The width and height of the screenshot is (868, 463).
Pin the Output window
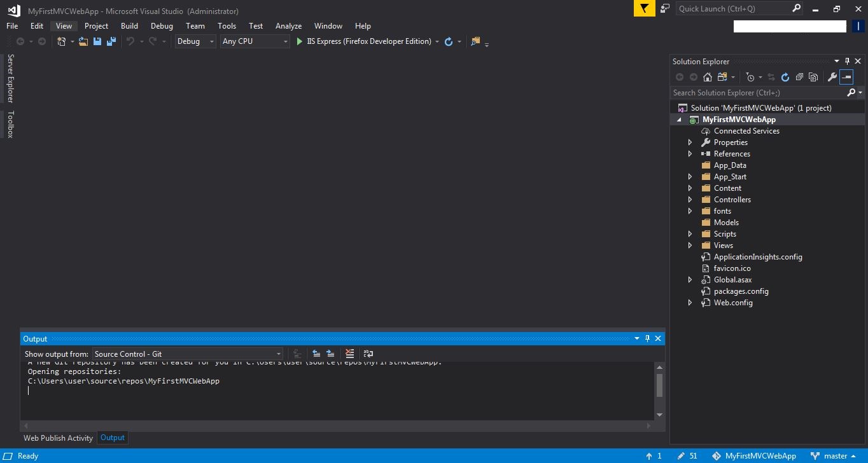coord(647,338)
